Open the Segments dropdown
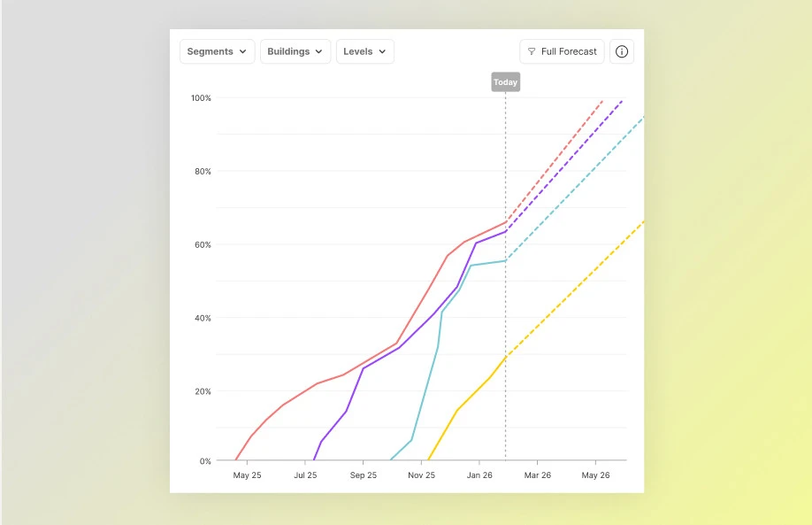 click(217, 51)
